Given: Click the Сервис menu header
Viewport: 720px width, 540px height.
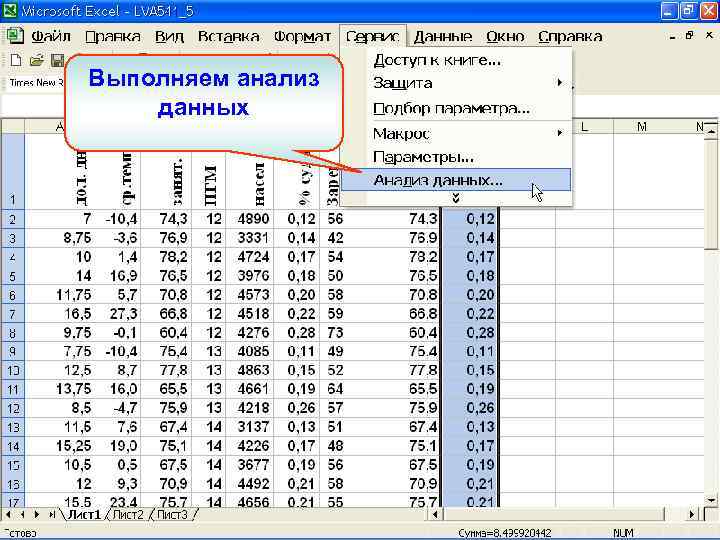Looking at the screenshot, I should (x=372, y=36).
